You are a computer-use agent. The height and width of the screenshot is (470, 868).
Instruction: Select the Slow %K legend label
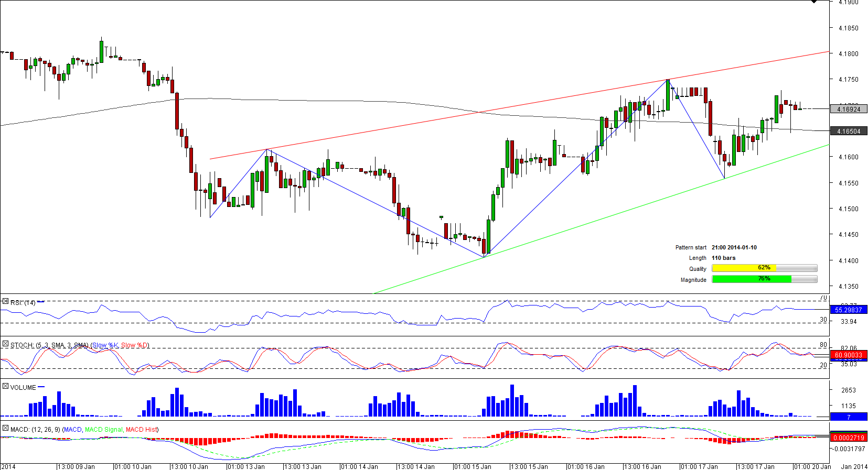coord(105,345)
